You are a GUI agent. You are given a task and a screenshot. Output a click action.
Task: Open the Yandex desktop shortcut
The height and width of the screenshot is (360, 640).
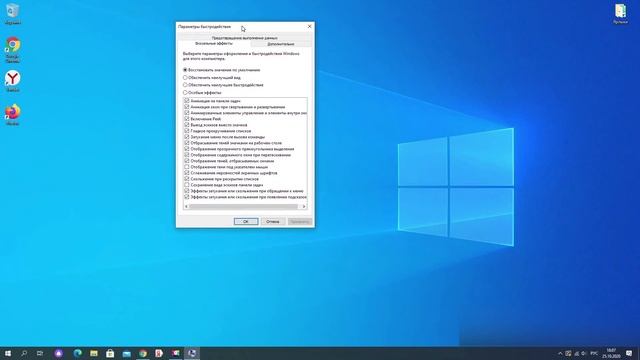(13, 81)
